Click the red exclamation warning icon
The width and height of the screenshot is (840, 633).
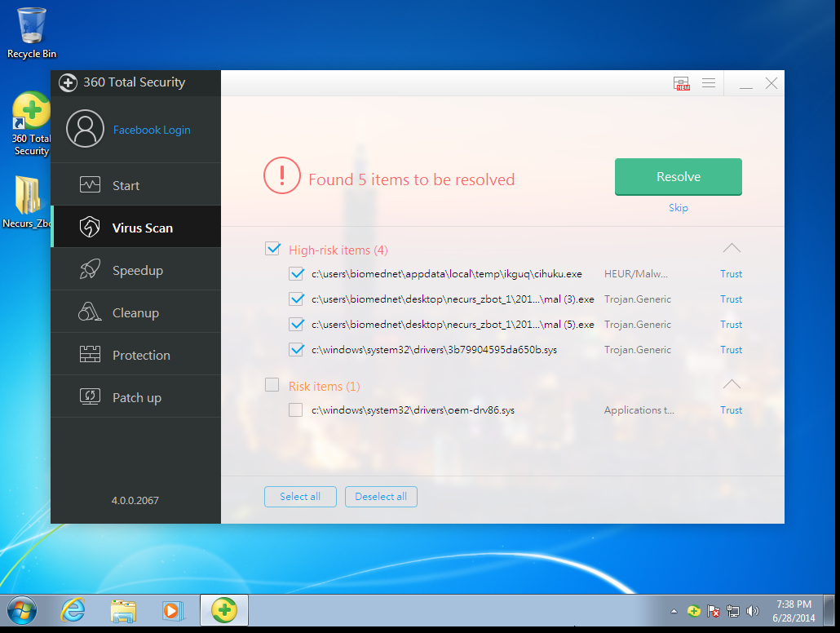282,175
